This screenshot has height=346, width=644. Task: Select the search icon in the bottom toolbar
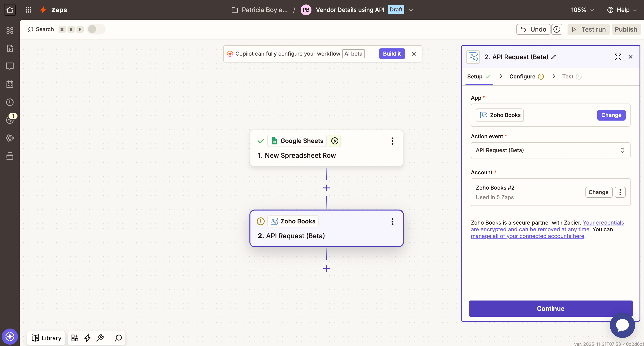[118, 338]
